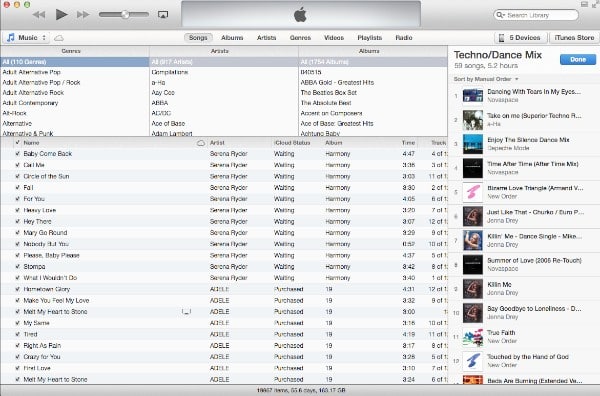Uncheck Circle of the Sun checkbox

(x=17, y=176)
